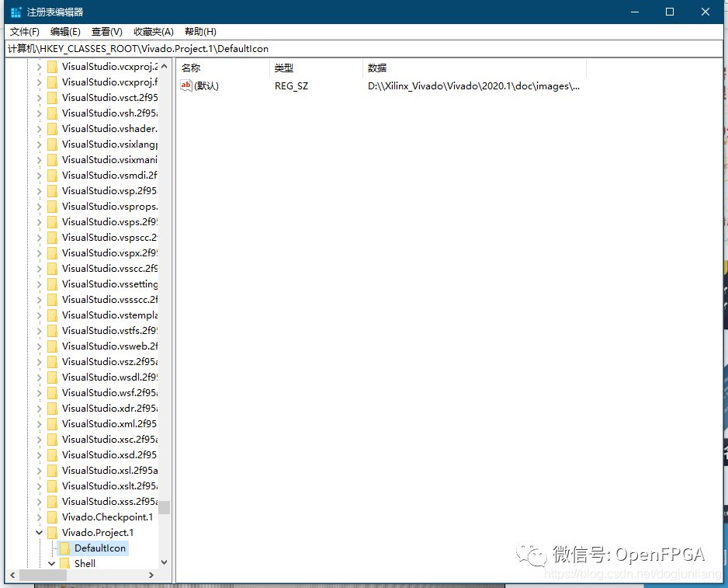Select the Shell folder icon
This screenshot has height=588, width=728.
pos(65,564)
